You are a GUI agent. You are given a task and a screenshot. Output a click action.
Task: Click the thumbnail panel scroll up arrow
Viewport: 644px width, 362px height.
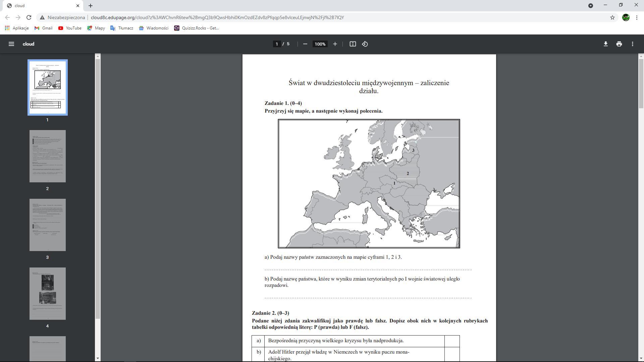coord(98,56)
